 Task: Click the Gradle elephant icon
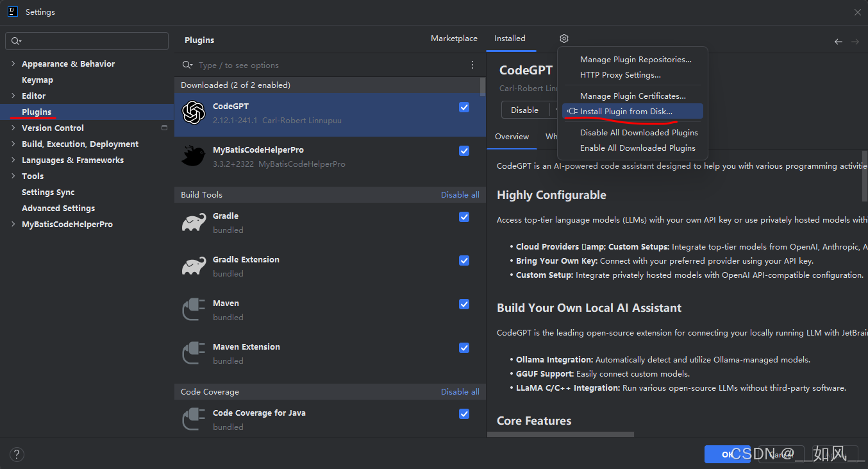pos(193,223)
